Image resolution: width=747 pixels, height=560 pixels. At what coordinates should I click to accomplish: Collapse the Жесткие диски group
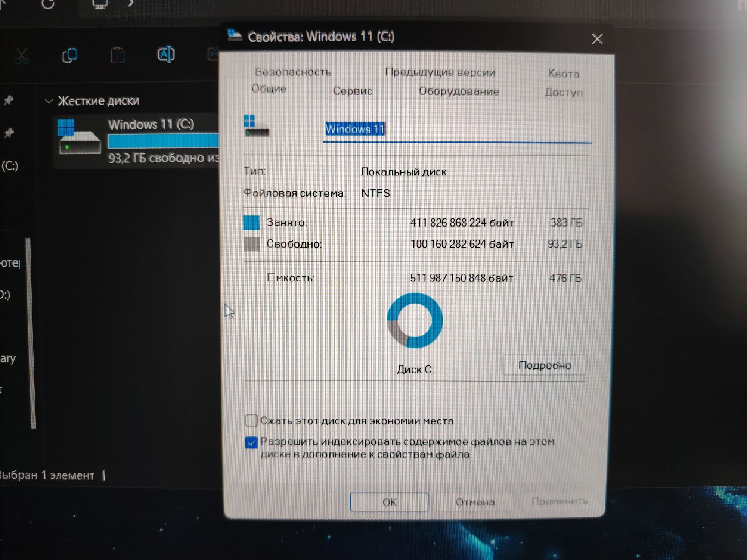pos(49,101)
